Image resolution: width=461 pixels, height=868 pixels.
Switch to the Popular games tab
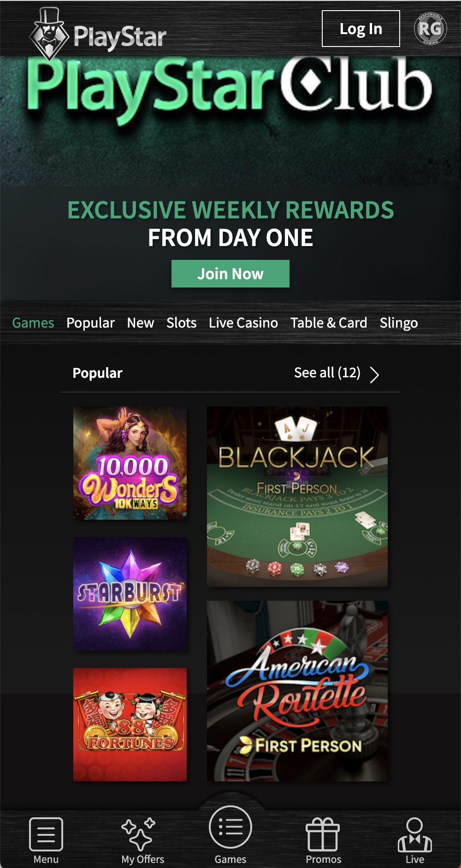pyautogui.click(x=90, y=323)
